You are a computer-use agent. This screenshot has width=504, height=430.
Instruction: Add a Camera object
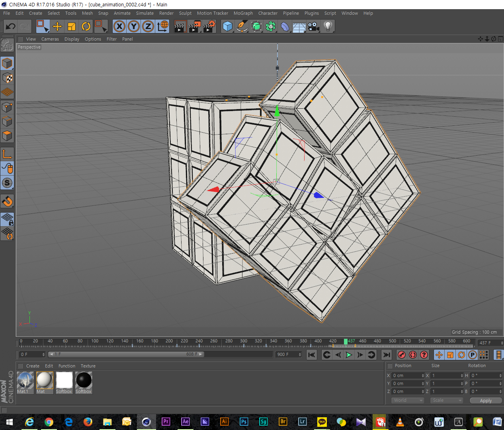pos(314,27)
